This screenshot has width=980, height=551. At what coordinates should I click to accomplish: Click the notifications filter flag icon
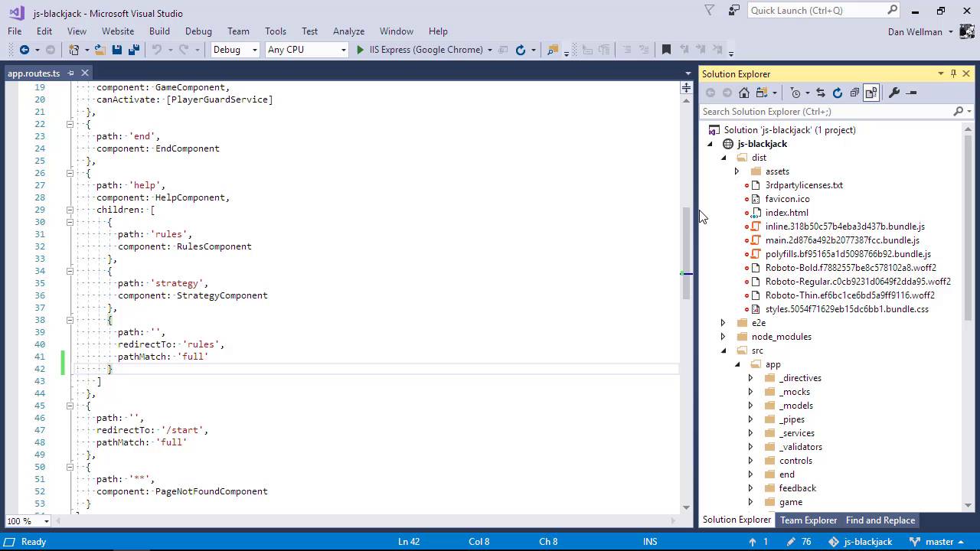pyautogui.click(x=710, y=10)
